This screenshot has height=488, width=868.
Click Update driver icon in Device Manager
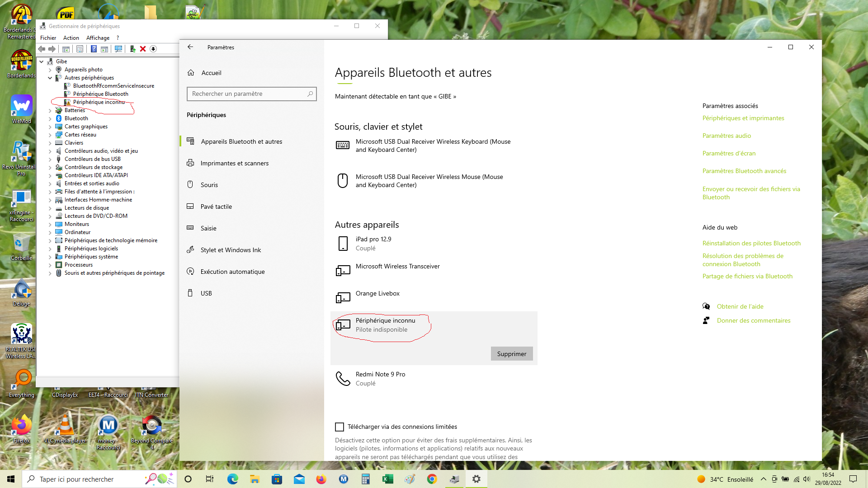coord(132,49)
